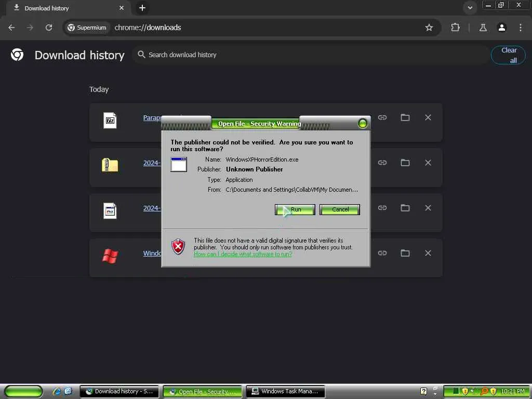
Task: Copy download link for third download entry
Action: tap(382, 208)
